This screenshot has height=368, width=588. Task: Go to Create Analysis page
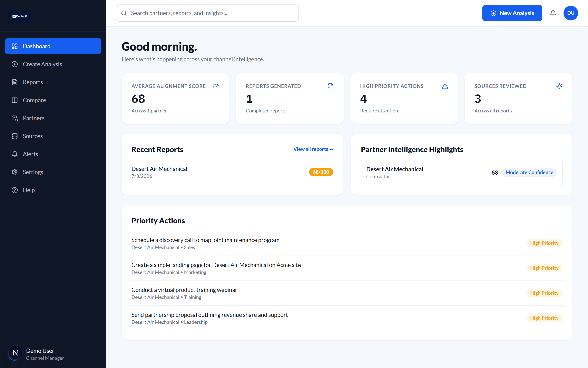point(53,64)
